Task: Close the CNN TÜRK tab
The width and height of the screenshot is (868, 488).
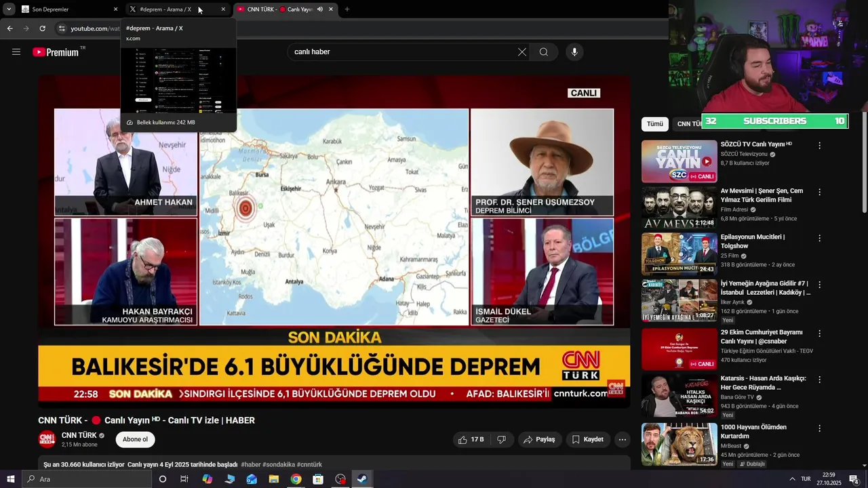Action: (331, 9)
